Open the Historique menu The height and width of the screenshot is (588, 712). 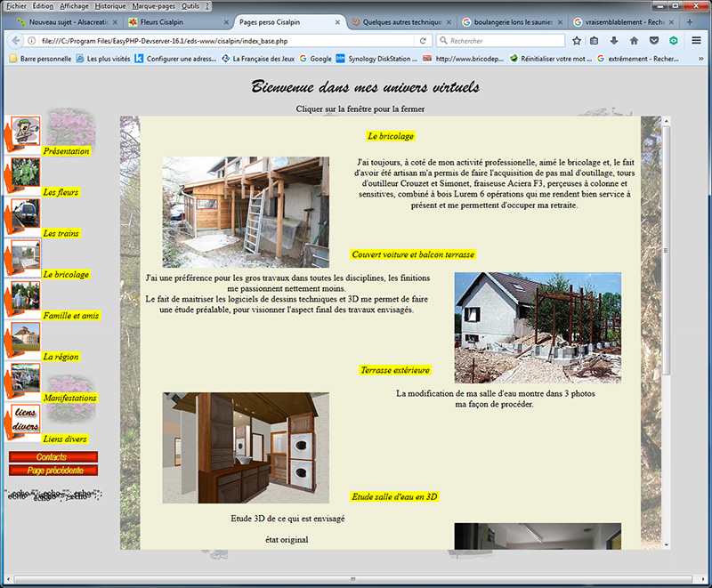[110, 6]
